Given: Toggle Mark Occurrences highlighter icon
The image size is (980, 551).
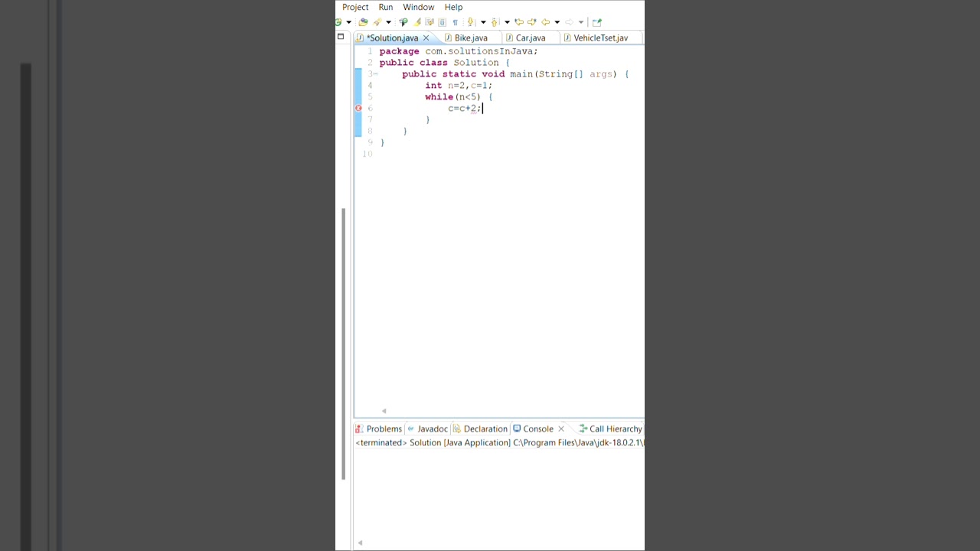Looking at the screenshot, I should tap(417, 22).
